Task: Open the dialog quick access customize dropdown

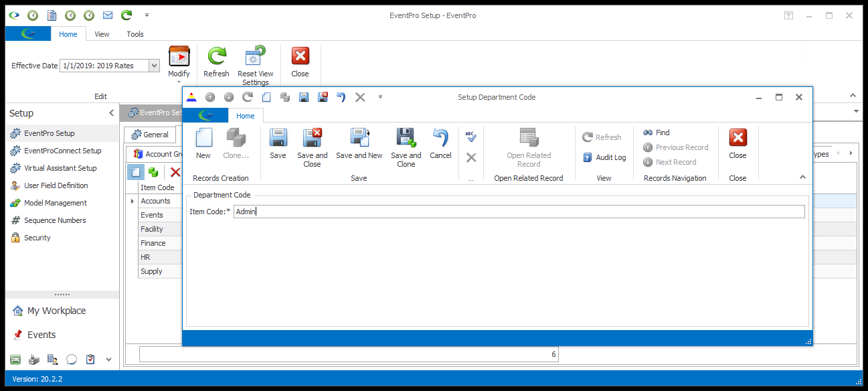Action: tap(380, 97)
